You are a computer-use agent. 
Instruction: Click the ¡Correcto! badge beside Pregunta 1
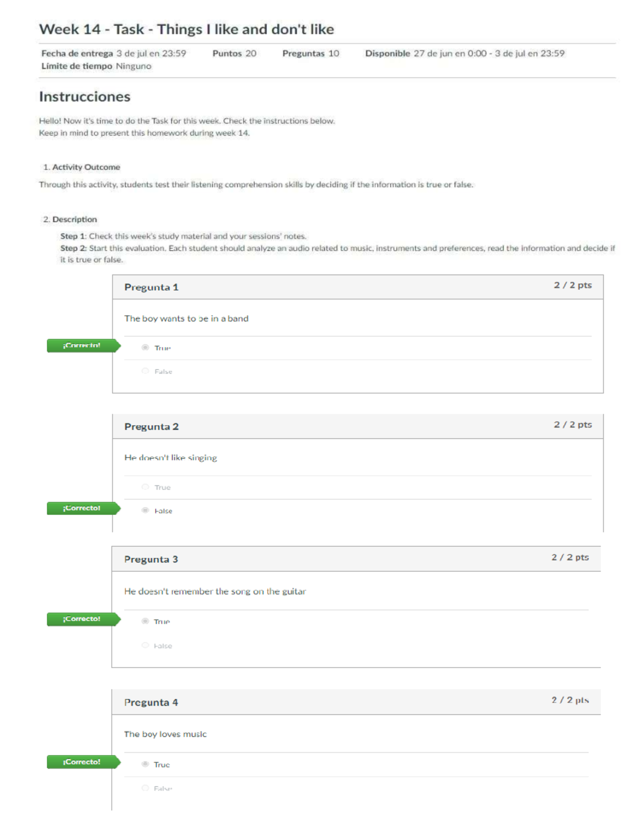[82, 345]
